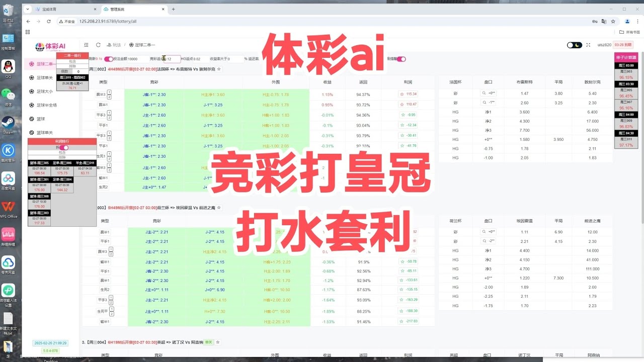Click 排除 in 利润排行 panel
Screen dimensions: 644x362
62,157
